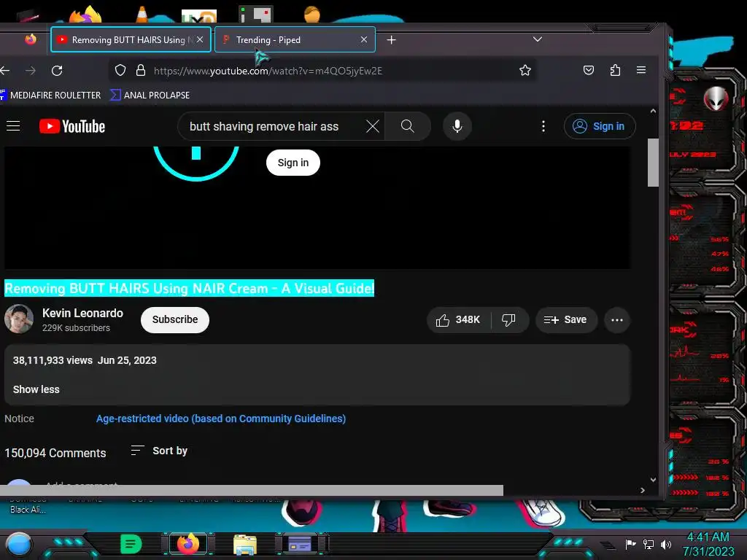Viewport: 747px width, 560px height.
Task: Click horizontal scrollbar right arrow
Action: click(x=643, y=491)
